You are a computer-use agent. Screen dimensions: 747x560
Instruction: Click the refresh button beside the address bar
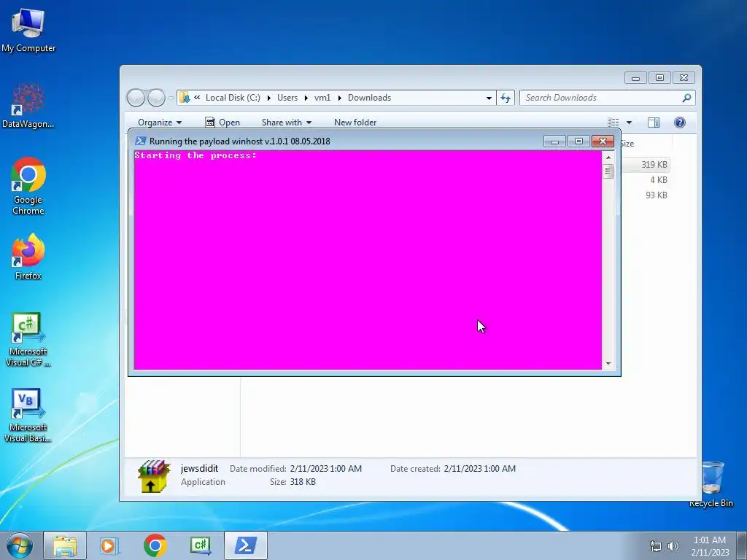tap(506, 98)
